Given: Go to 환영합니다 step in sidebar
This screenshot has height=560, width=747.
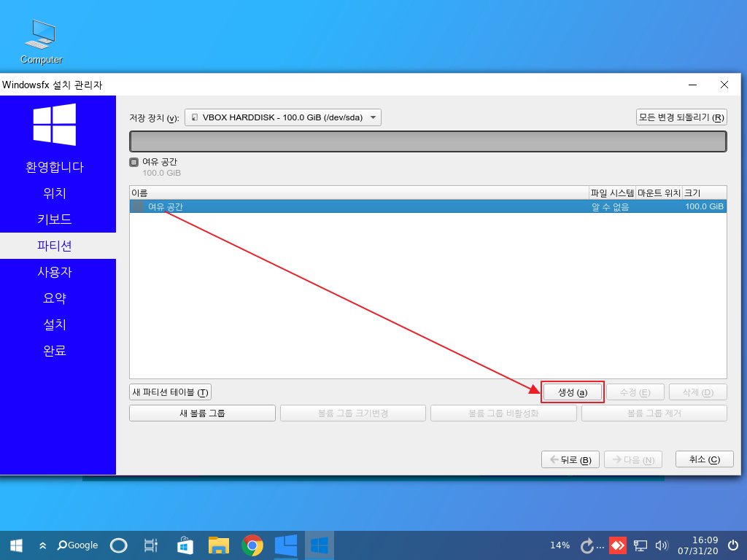Looking at the screenshot, I should tap(54, 167).
